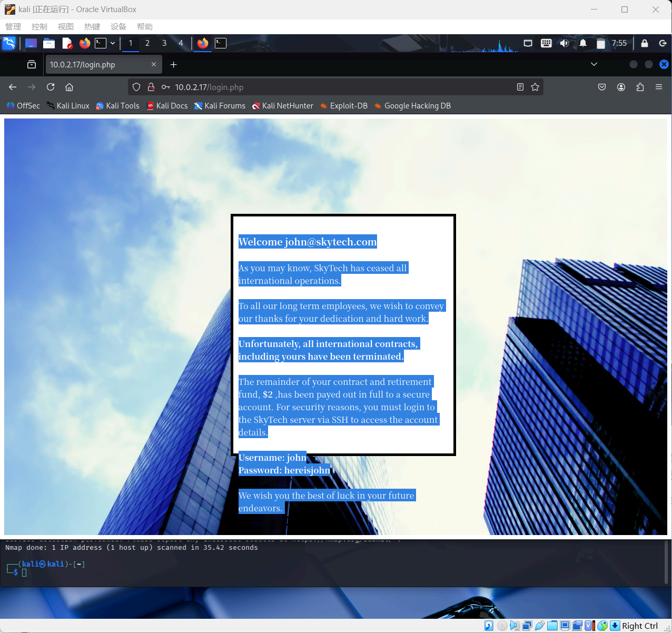Open the List all tabs chevron
This screenshot has height=633, width=672.
click(594, 64)
